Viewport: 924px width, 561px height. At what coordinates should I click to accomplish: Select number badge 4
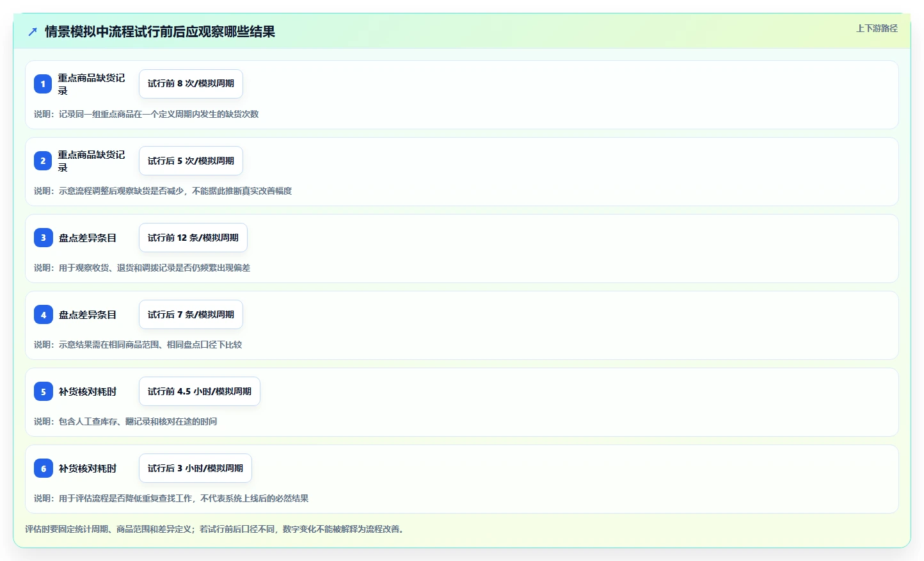pos(43,314)
